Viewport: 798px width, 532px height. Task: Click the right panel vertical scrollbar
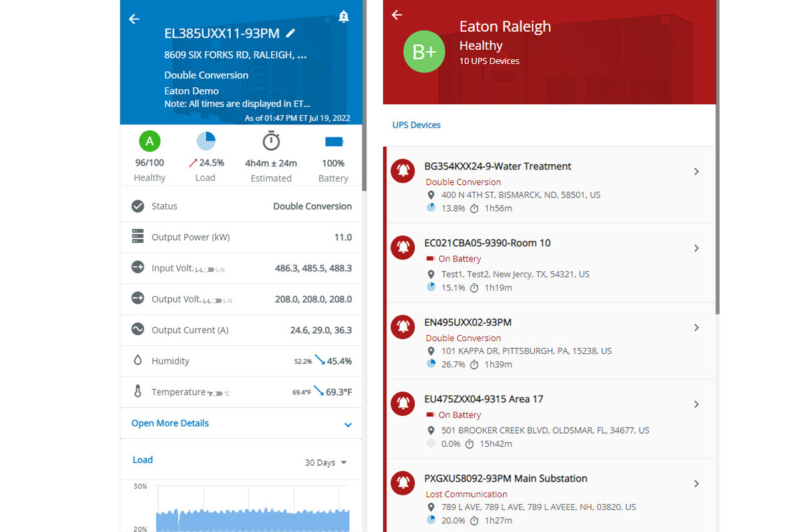(718, 199)
